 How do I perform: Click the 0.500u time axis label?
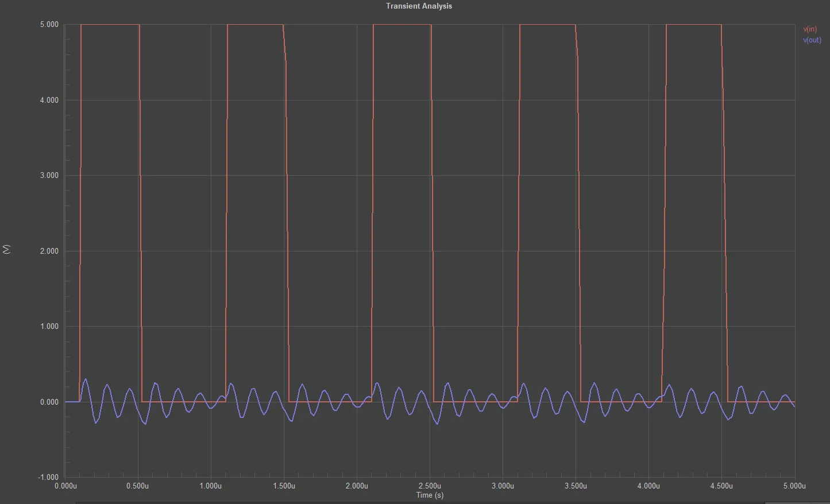138,486
